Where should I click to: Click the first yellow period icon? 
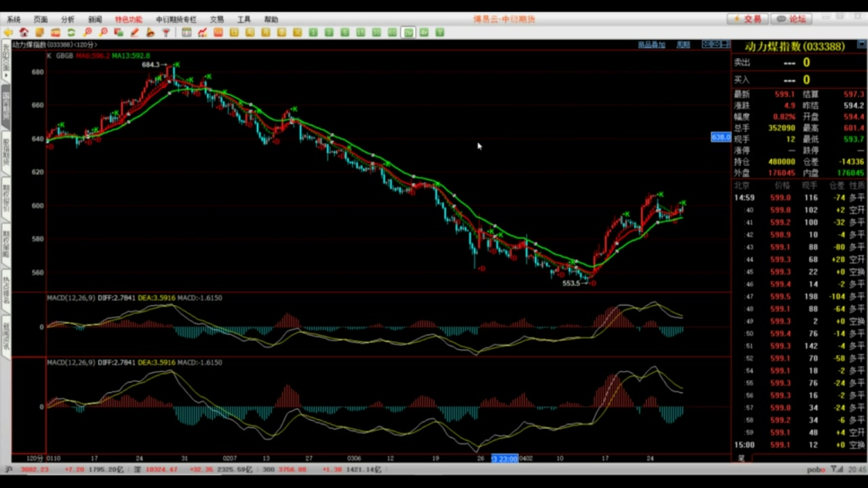pyautogui.click(x=233, y=33)
